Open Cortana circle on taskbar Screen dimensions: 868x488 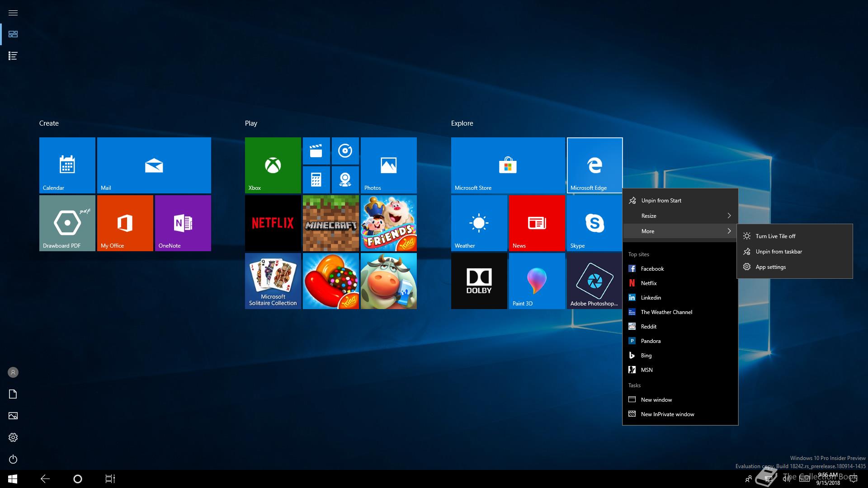pos(77,479)
